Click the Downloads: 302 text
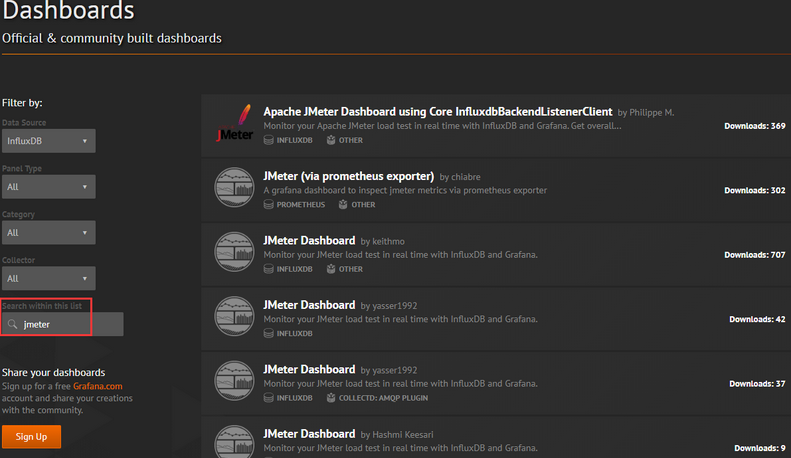The image size is (791, 458). tap(755, 191)
